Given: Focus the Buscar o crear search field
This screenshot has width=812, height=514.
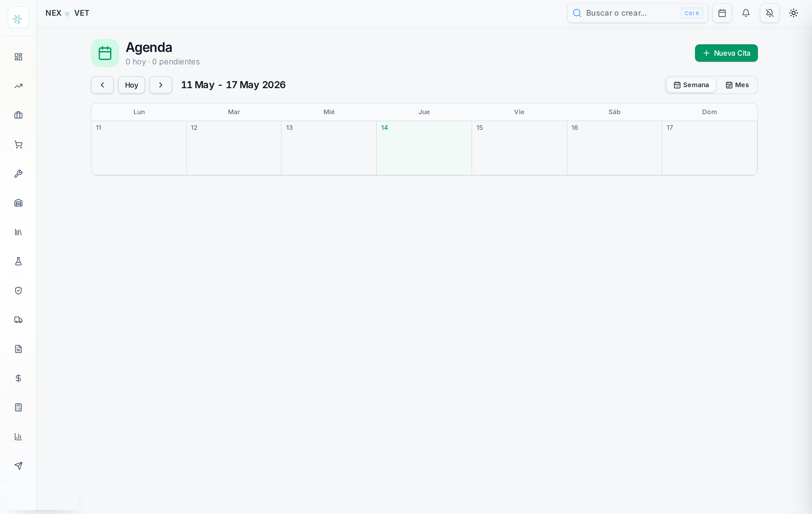Looking at the screenshot, I should pos(637,13).
